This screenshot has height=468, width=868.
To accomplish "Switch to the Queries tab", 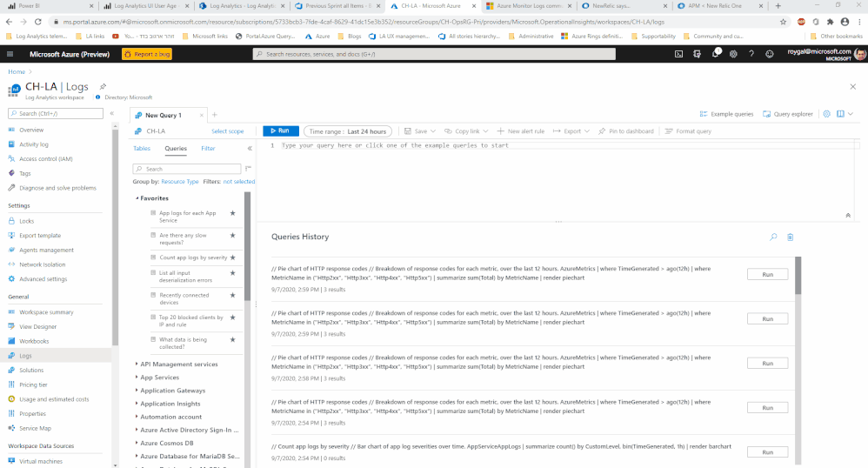I will 176,149.
